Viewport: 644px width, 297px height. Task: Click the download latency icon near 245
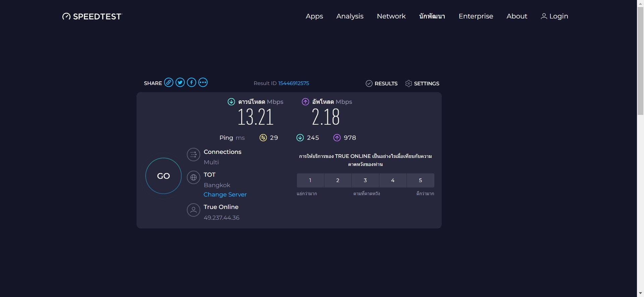(300, 138)
